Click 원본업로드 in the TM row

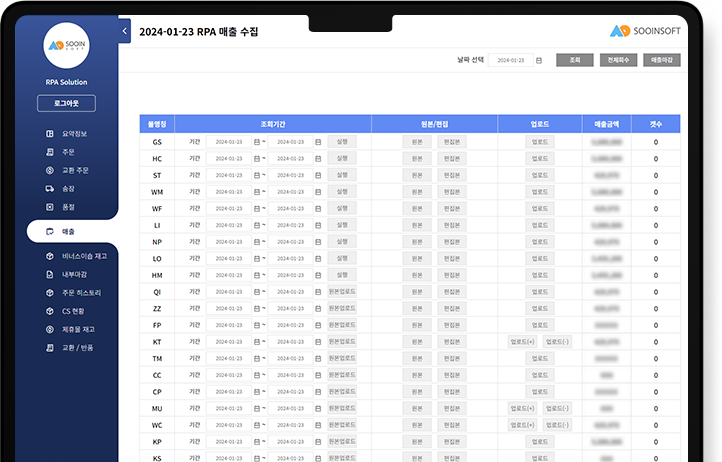pos(342,358)
